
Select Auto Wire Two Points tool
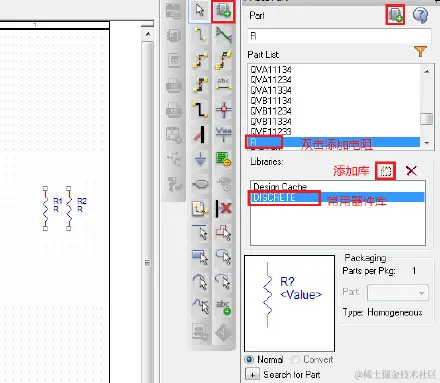[200, 60]
